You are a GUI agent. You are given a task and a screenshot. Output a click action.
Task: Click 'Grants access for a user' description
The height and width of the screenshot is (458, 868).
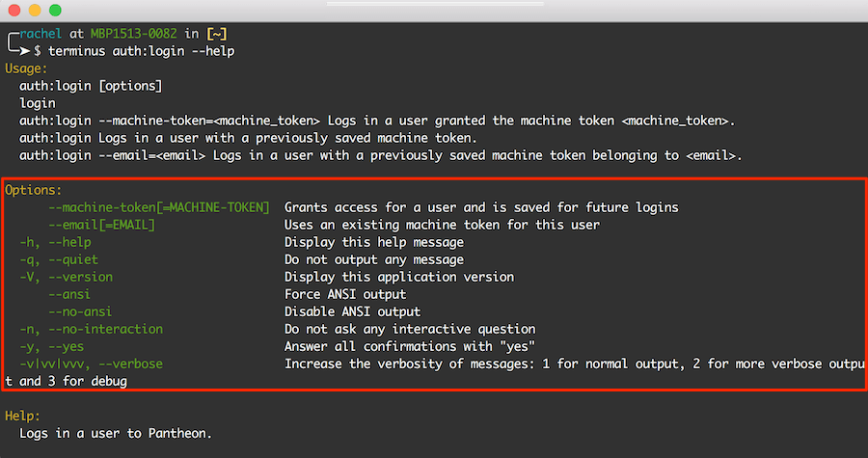point(481,207)
